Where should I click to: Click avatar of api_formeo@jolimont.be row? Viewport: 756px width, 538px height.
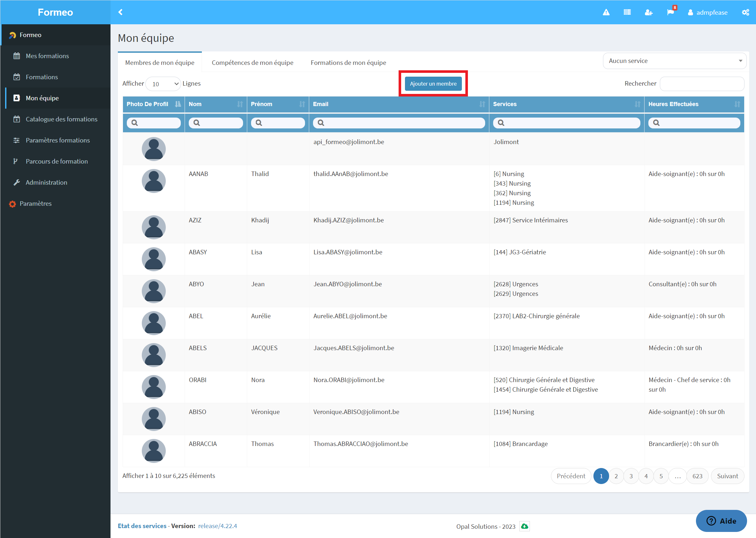154,149
